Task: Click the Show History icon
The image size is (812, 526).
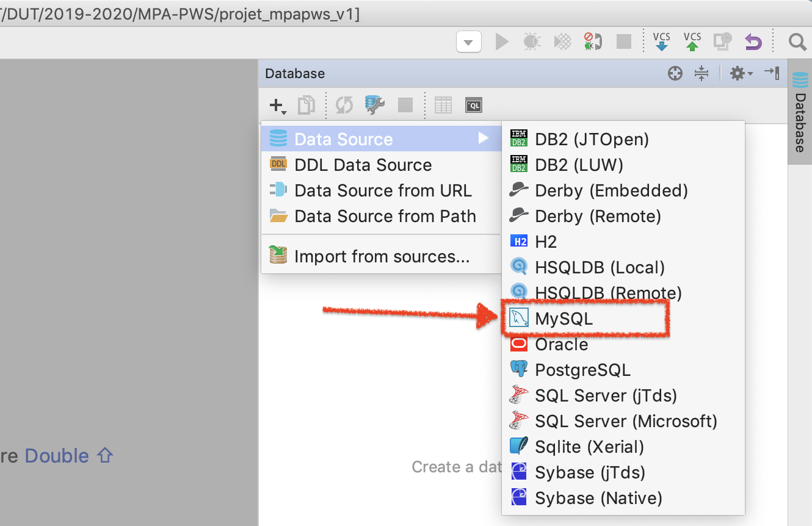Action: click(x=723, y=41)
